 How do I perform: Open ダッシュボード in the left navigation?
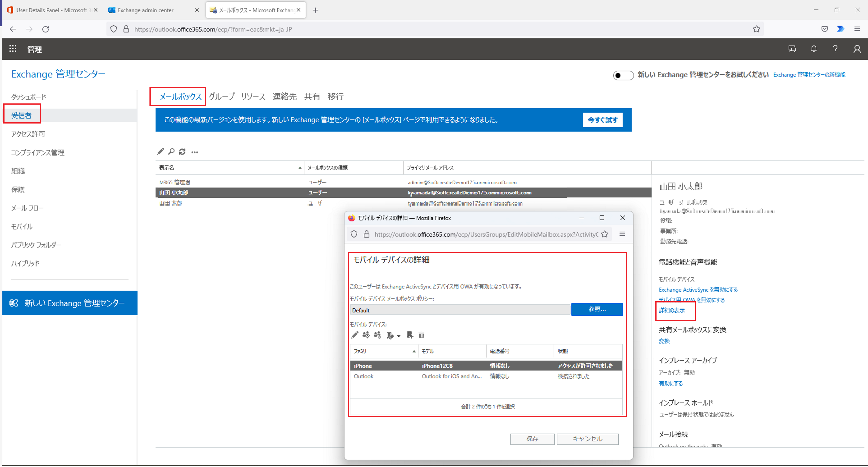[29, 97]
